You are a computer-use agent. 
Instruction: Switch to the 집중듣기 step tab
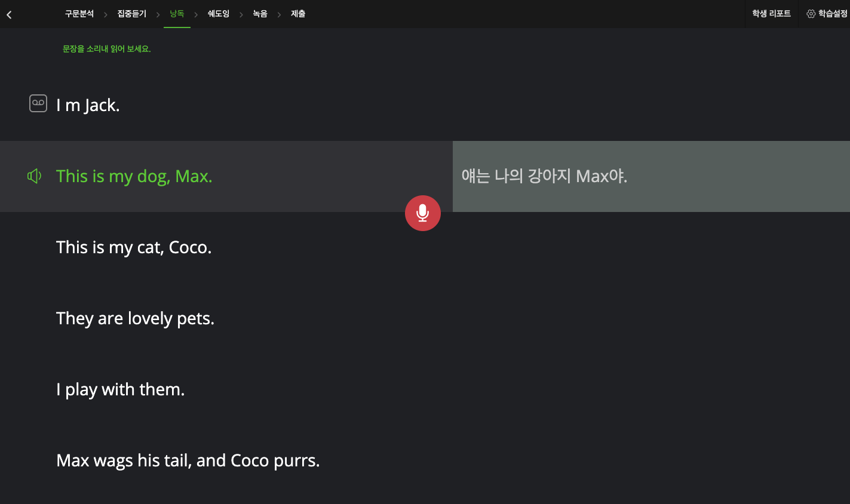132,14
